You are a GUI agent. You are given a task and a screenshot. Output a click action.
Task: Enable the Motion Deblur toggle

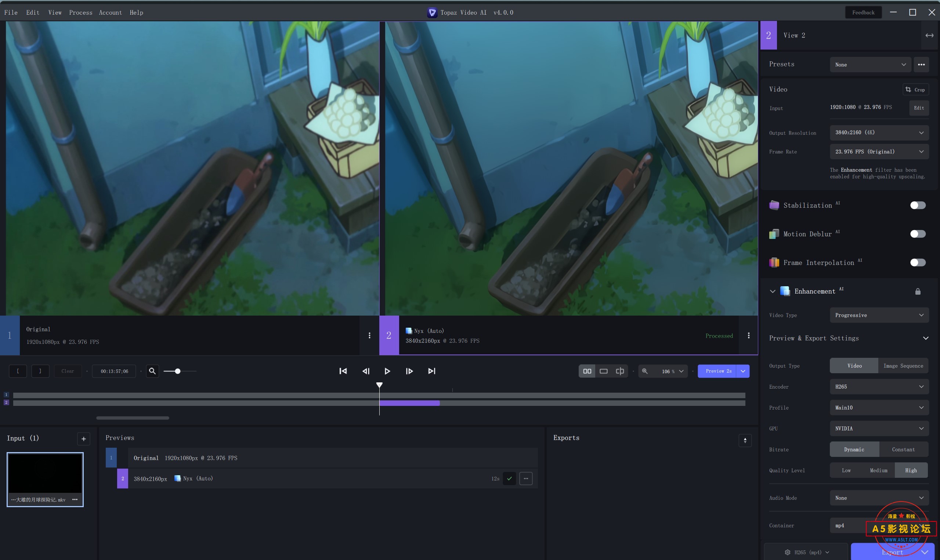pos(917,234)
